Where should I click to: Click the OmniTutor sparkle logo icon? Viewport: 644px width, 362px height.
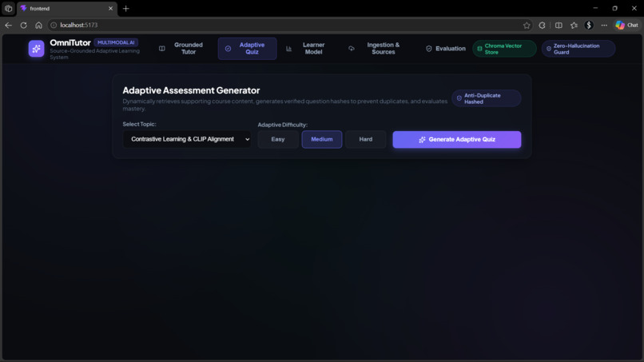point(36,49)
